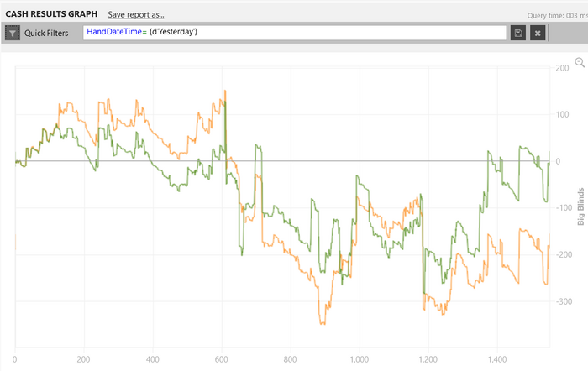
Task: Select the CASH RESULTS GRAPH title
Action: pyautogui.click(x=51, y=14)
